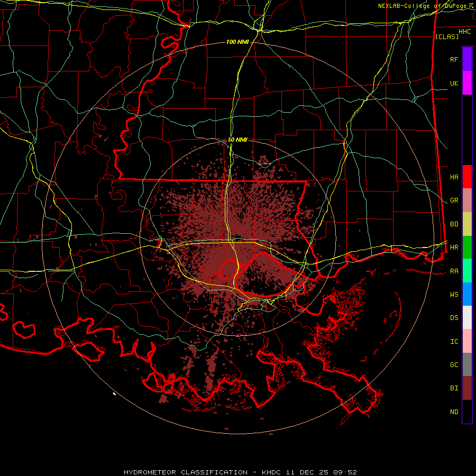476x476 pixels.
Task: Pick the WS blue legend swatch
Action: (x=467, y=294)
